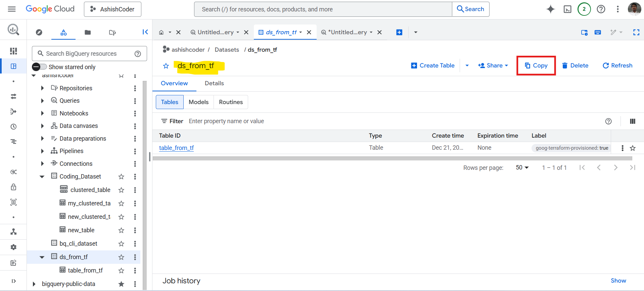Click the Copy dataset button
The height and width of the screenshot is (291, 644).
tap(536, 65)
